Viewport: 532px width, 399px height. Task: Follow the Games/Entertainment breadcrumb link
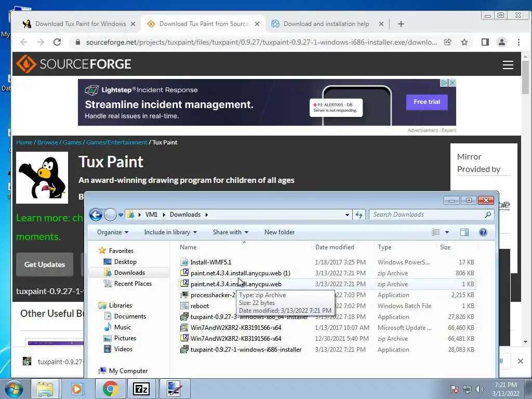pos(117,142)
